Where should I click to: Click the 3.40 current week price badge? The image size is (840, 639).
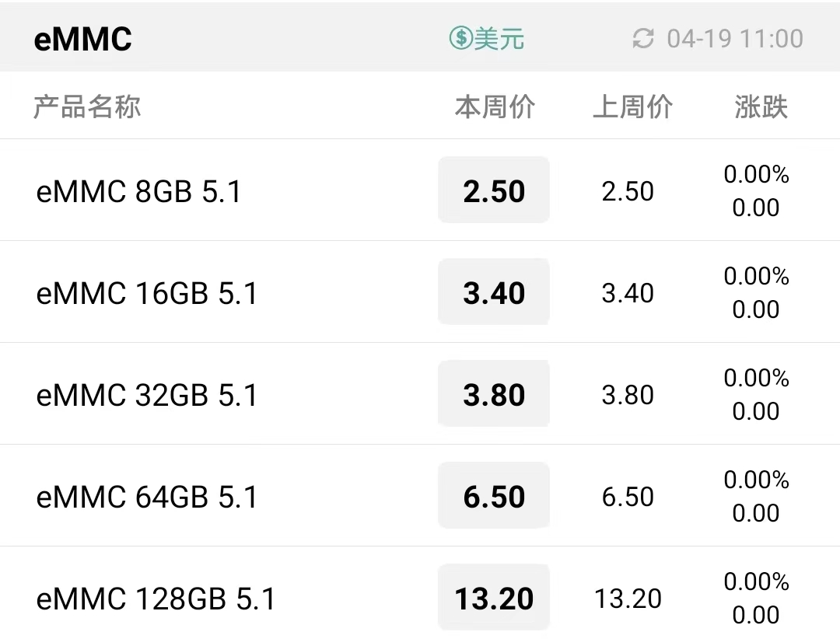pyautogui.click(x=494, y=292)
